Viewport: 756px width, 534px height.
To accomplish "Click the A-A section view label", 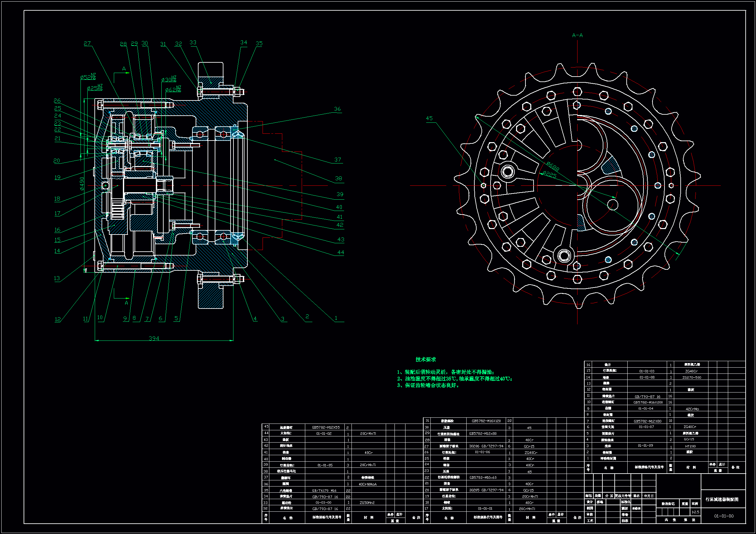I will (x=577, y=35).
